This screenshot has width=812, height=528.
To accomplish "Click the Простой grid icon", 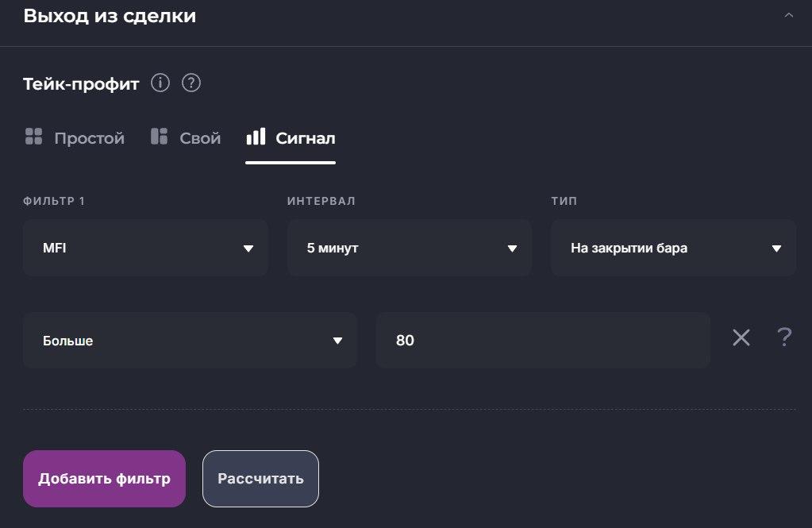I will click(33, 137).
